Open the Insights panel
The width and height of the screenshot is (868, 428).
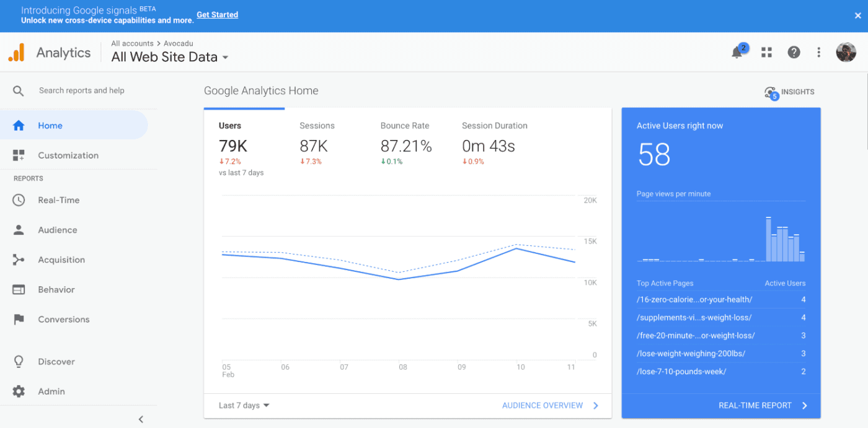[789, 92]
